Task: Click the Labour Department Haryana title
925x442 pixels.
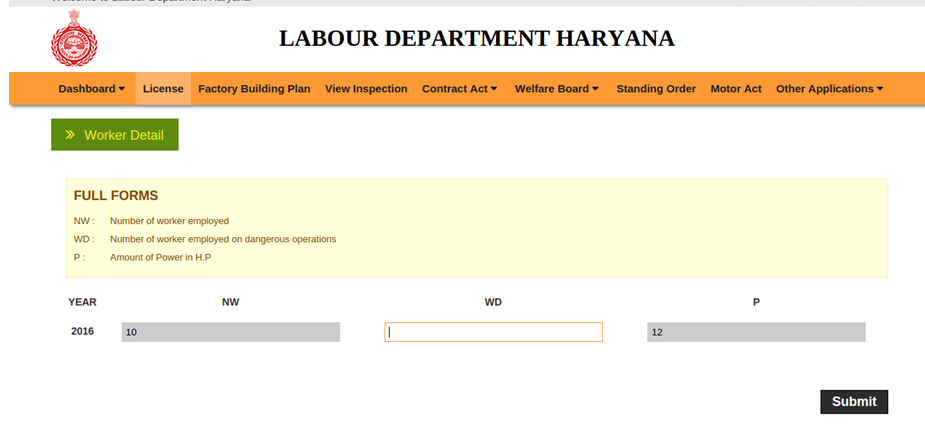Action: tap(476, 39)
